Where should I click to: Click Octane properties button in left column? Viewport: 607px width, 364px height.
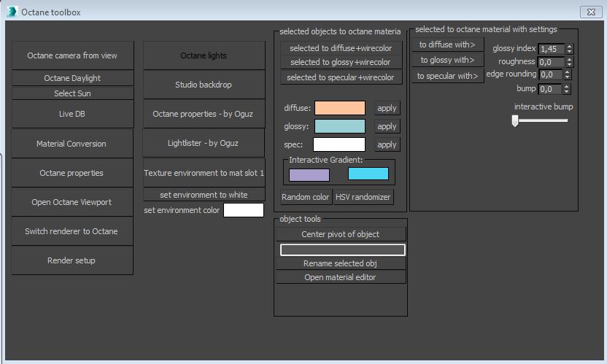[x=71, y=173]
